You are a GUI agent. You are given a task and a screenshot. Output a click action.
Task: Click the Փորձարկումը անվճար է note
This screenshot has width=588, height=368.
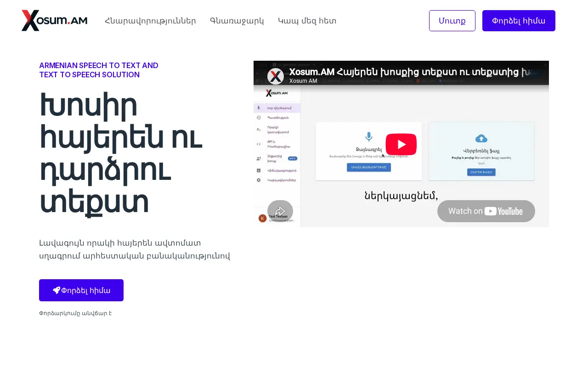(x=75, y=313)
